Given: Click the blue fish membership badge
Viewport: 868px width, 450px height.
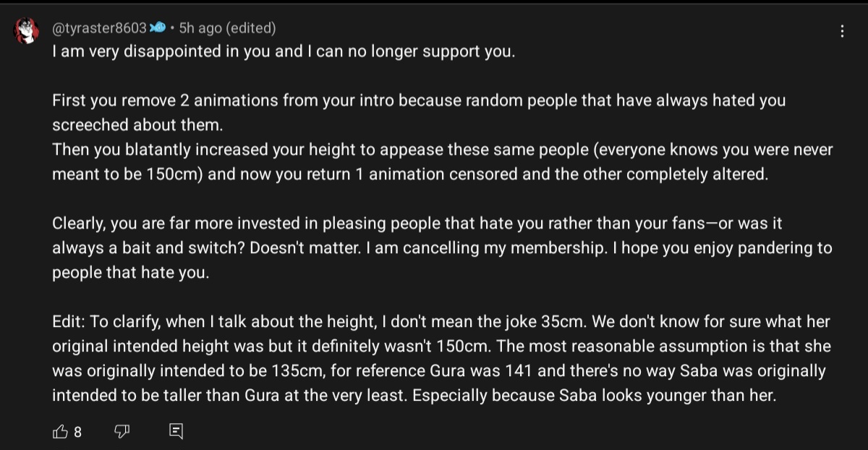Looking at the screenshot, I should click(x=158, y=29).
